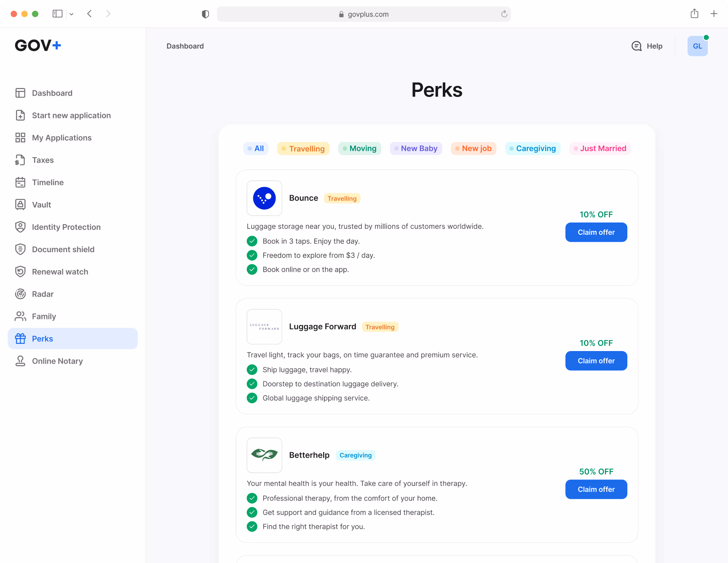Screen dimensions: 728x563
Task: Click the browser forward arrow
Action: [x=108, y=14]
